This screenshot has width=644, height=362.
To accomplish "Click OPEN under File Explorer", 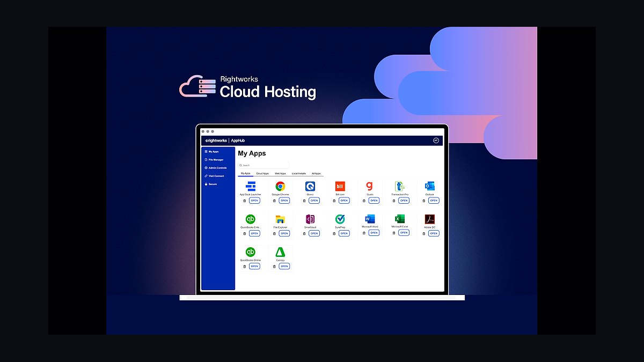I will click(284, 233).
